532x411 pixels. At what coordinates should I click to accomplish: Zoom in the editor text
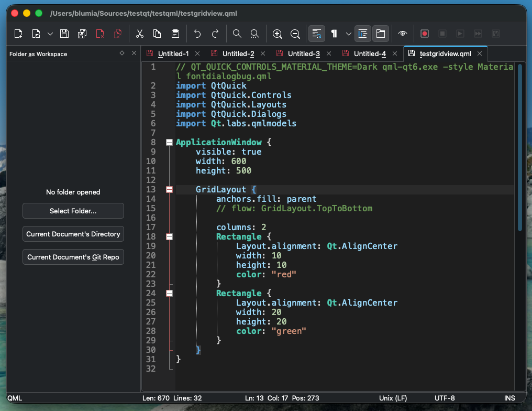[x=277, y=34]
